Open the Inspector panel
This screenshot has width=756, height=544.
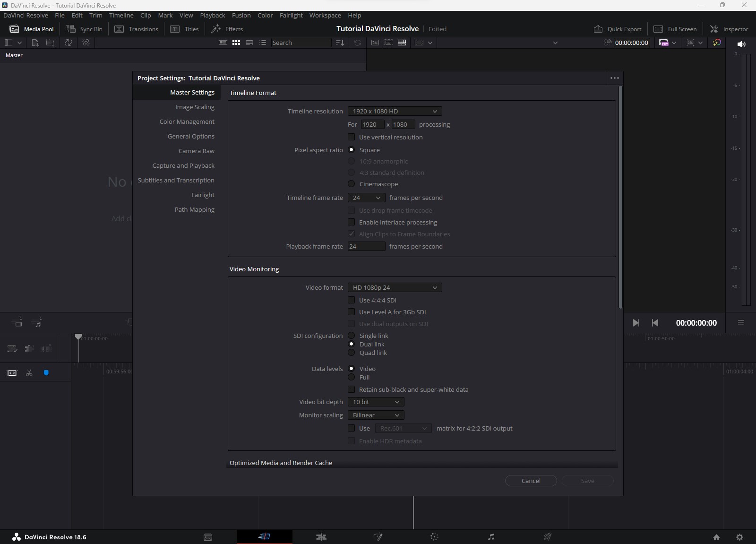click(x=729, y=29)
